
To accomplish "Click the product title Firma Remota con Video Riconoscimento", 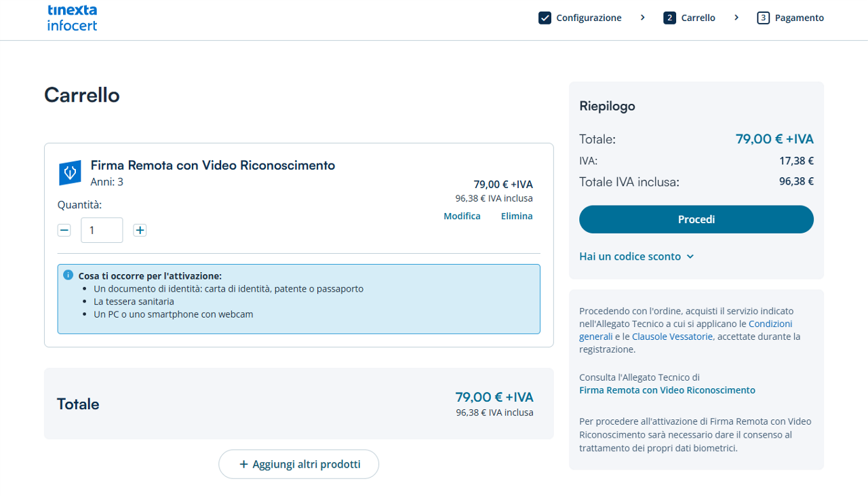I will [213, 166].
